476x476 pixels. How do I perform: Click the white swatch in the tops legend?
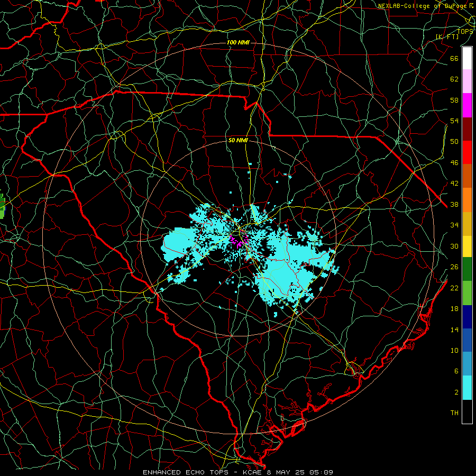click(467, 58)
